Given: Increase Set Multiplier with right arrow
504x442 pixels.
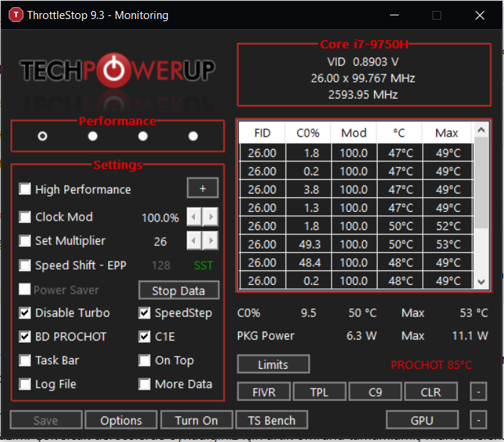Looking at the screenshot, I should point(210,240).
